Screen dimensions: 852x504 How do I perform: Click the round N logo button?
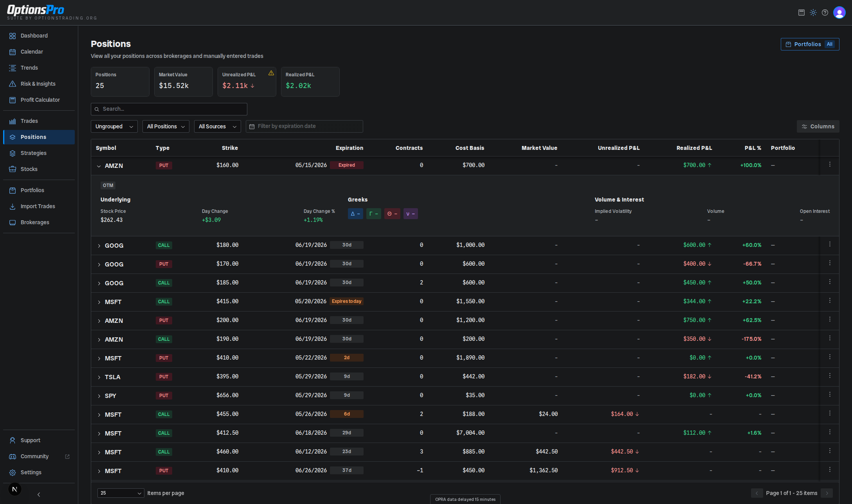pyautogui.click(x=14, y=489)
